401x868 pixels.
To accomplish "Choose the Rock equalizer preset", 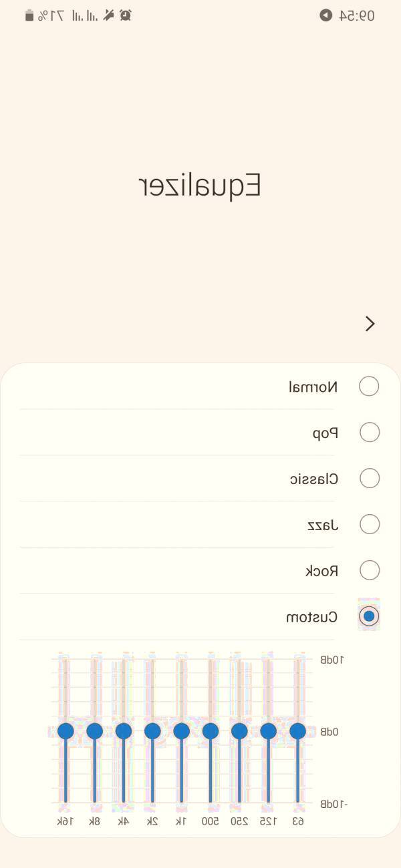I will [369, 570].
